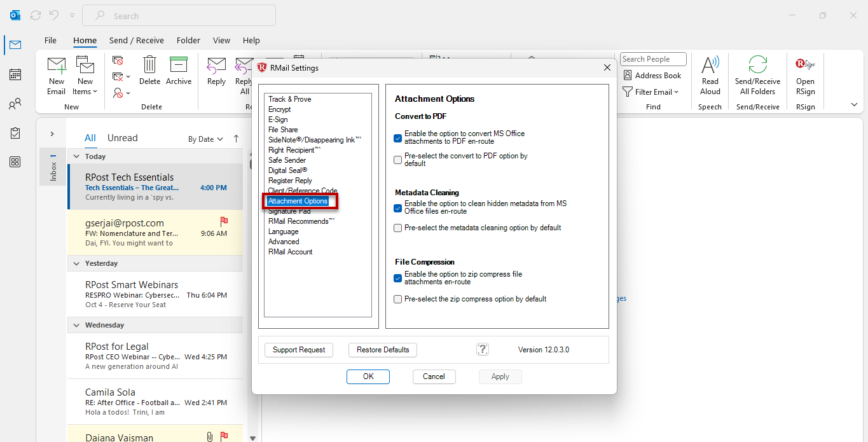This screenshot has height=442, width=868.
Task: Show Unread messages tab
Action: point(122,138)
